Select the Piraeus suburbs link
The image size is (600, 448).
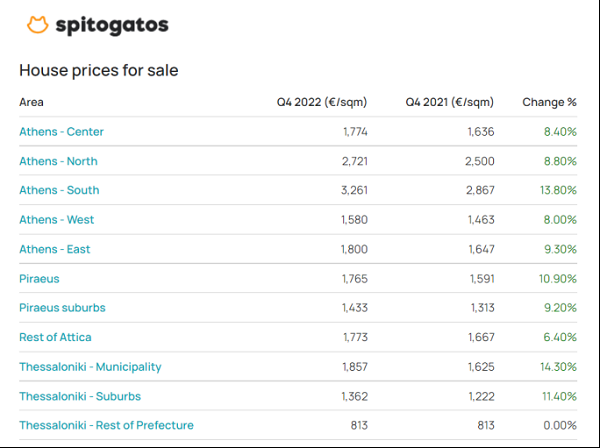tap(62, 308)
